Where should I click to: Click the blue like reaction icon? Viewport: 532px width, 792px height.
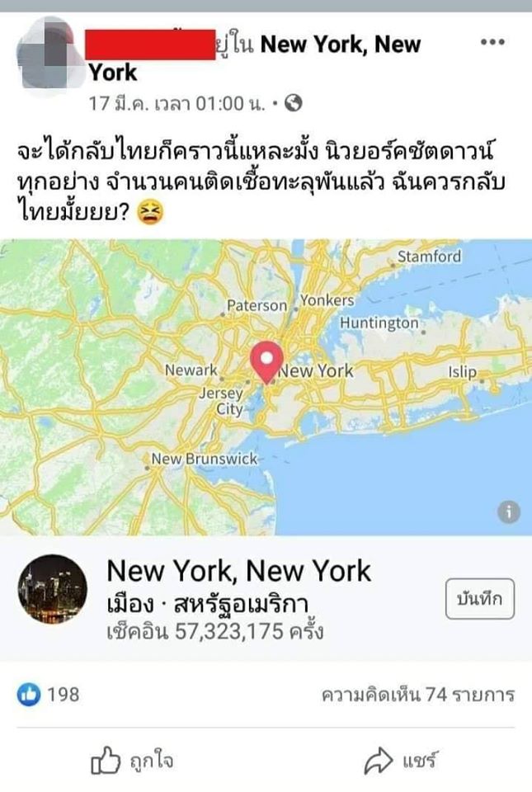29,694
